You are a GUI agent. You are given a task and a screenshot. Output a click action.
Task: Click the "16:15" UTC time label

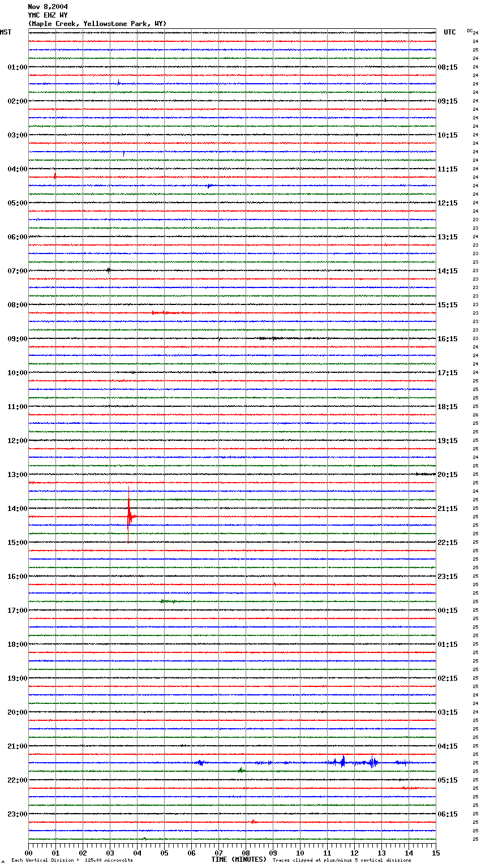(x=448, y=339)
